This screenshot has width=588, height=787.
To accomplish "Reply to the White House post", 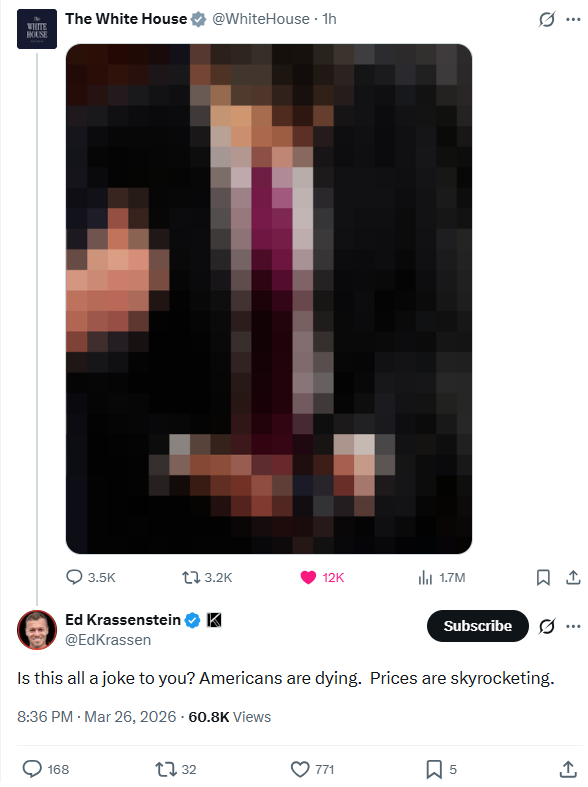I will 91,577.
